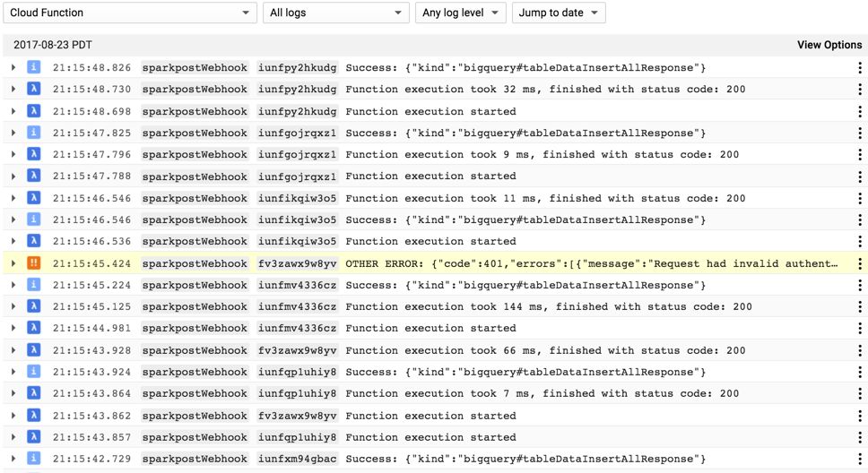Open the Any log level dropdown
The width and height of the screenshot is (868, 473).
(x=461, y=13)
